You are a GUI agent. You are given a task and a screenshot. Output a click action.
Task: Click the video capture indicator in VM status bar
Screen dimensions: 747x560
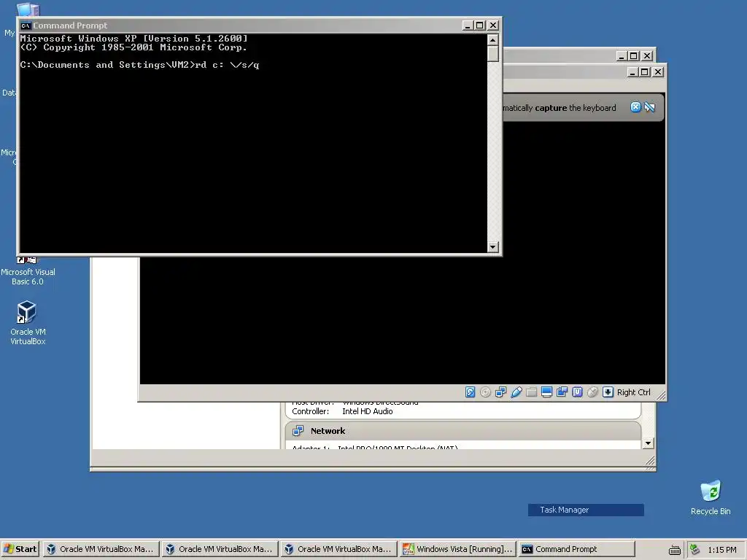click(562, 392)
